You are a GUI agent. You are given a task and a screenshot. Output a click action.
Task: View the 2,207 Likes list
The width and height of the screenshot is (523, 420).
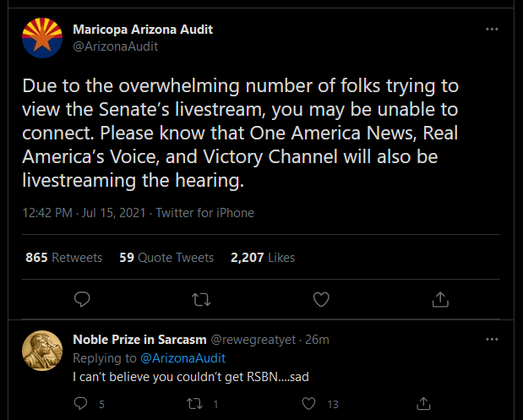[x=263, y=258]
